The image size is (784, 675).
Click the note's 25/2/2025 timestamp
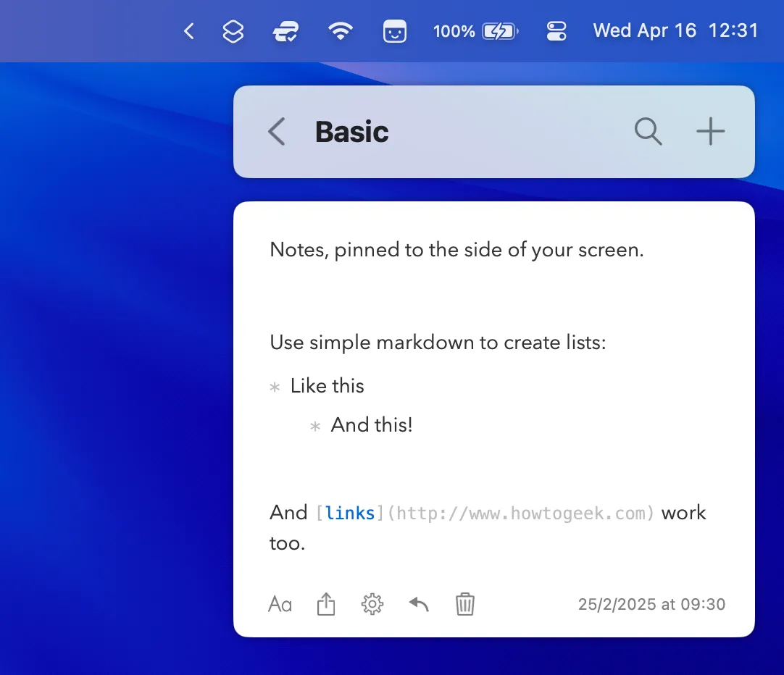pyautogui.click(x=651, y=604)
